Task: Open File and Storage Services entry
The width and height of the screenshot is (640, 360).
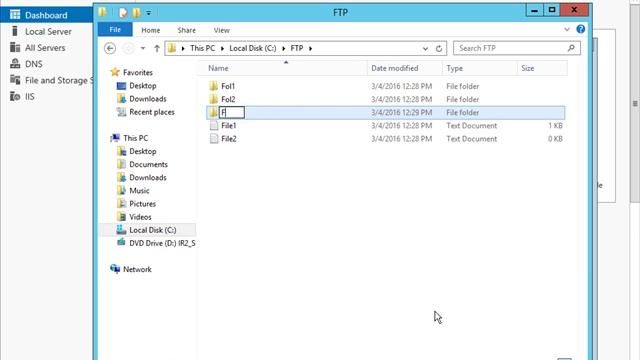Action: (x=58, y=80)
